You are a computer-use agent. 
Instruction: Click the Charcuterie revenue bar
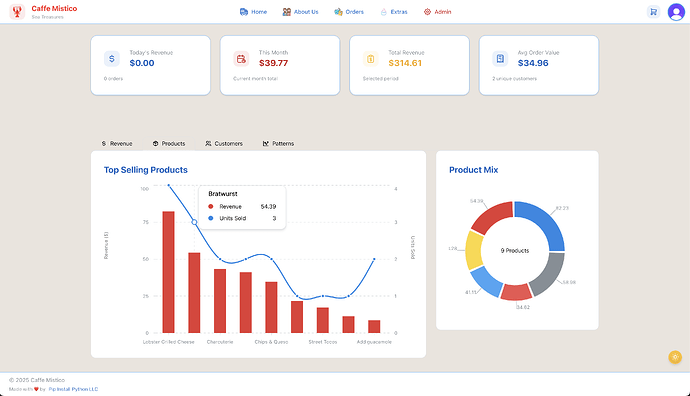click(220, 301)
